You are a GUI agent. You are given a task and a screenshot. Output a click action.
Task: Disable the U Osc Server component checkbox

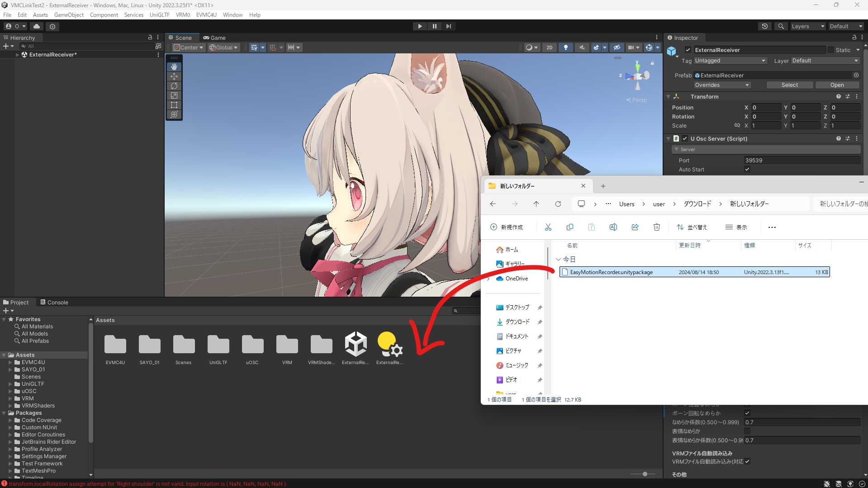coord(684,138)
